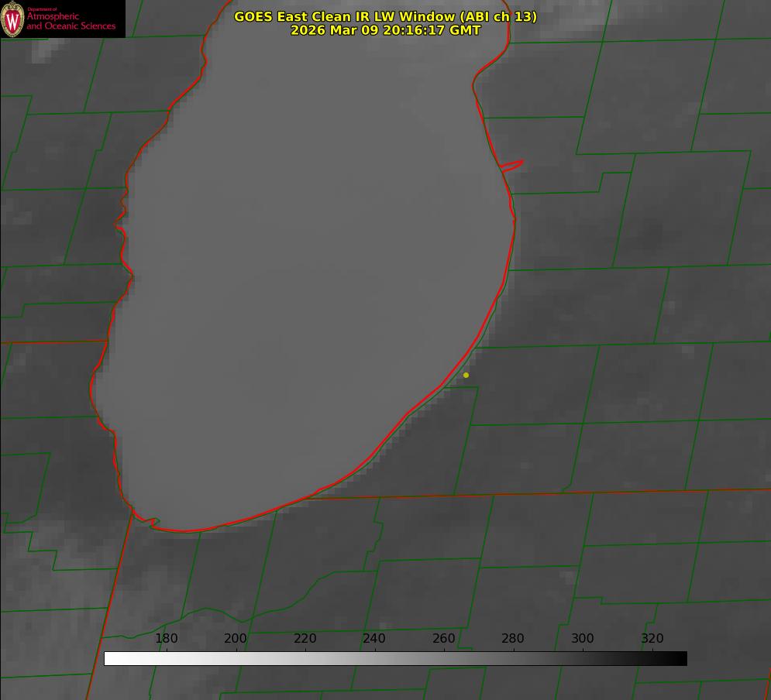The height and width of the screenshot is (700, 771).
Task: Select the GOES East Clean IR title
Action: tap(344, 16)
